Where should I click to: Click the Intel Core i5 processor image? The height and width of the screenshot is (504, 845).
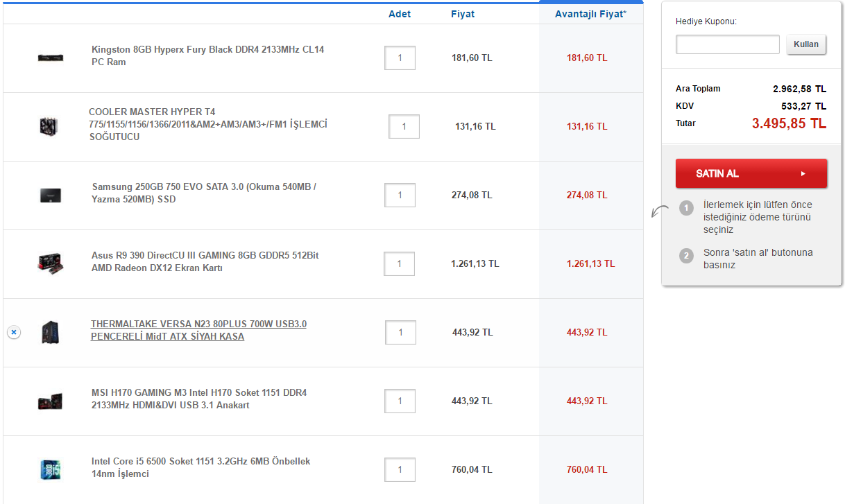[49, 469]
